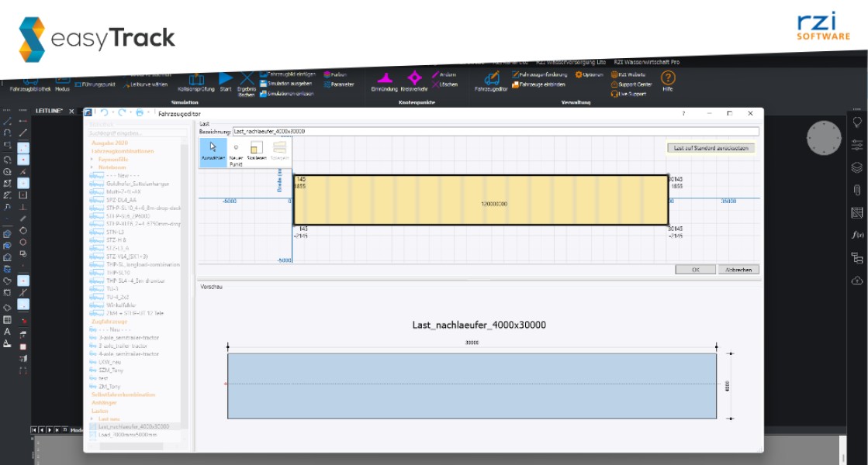Expand the Nooteboom tree node
Viewport: 868px width, 465px height.
click(x=92, y=167)
